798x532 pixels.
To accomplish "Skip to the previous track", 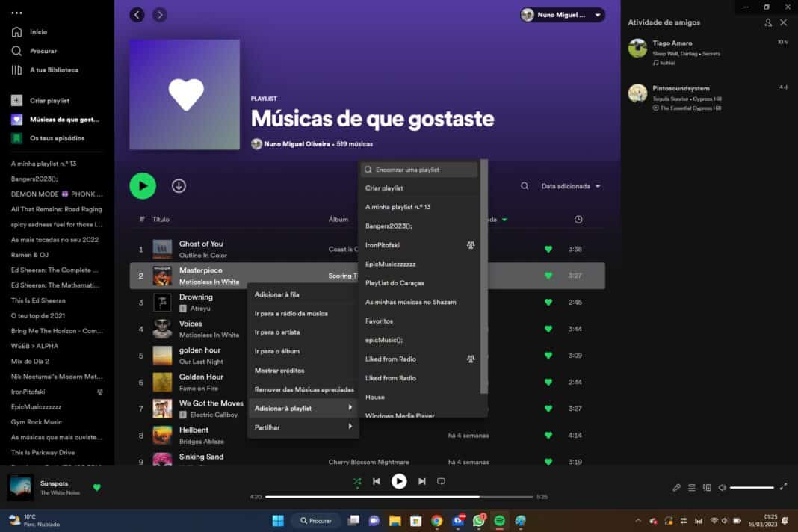I will tap(377, 481).
